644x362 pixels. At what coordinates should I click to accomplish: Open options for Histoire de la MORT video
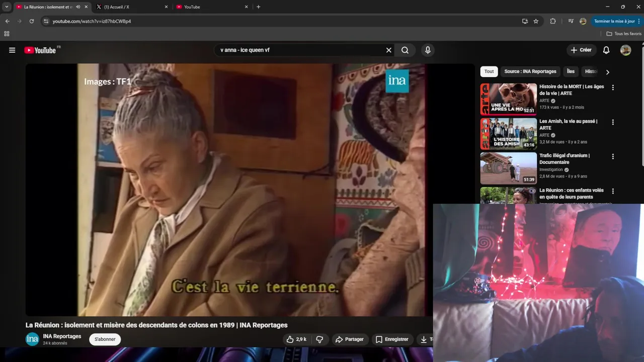pyautogui.click(x=613, y=87)
